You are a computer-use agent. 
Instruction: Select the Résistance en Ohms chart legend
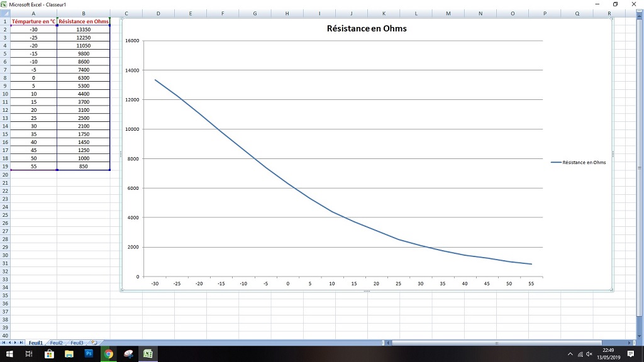(579, 162)
